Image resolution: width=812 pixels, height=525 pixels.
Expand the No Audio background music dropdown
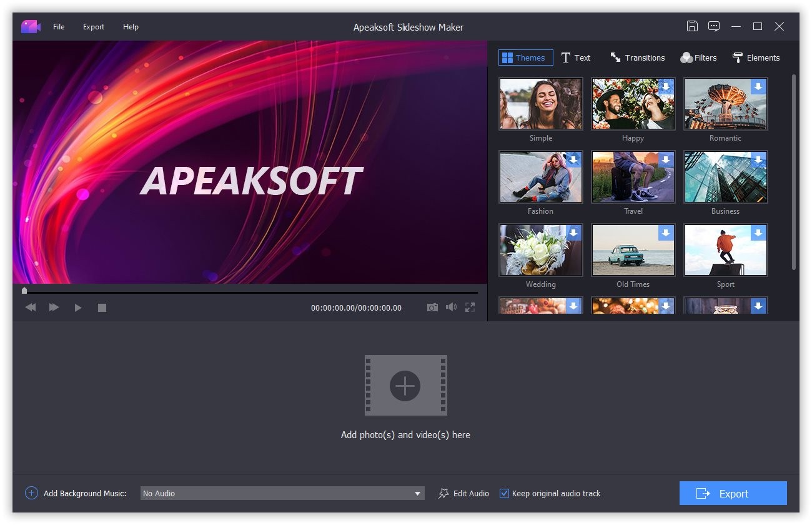click(282, 493)
